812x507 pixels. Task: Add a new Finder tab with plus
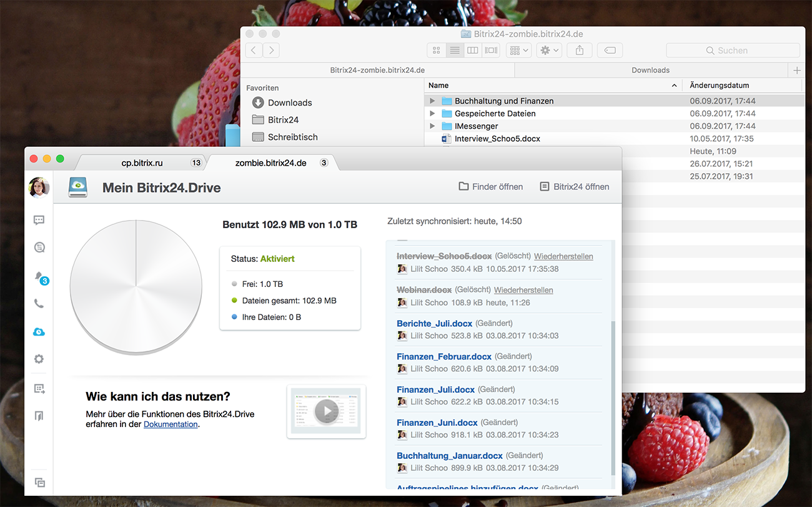pos(797,71)
